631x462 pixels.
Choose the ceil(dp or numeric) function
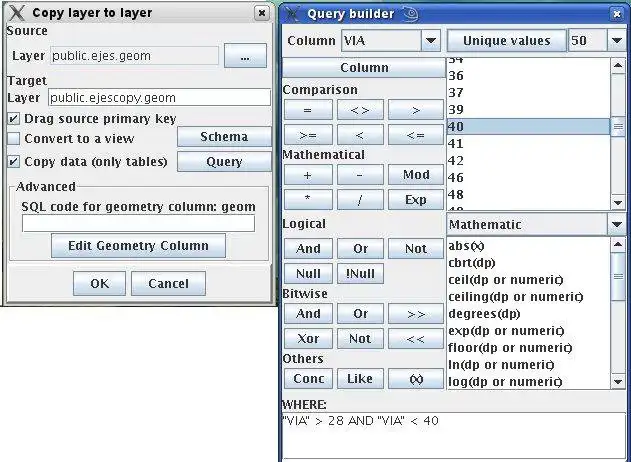528,280
